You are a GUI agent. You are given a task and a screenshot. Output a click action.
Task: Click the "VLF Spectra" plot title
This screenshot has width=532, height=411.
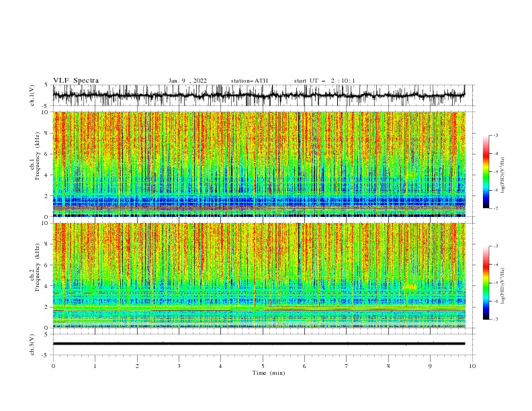(x=76, y=81)
